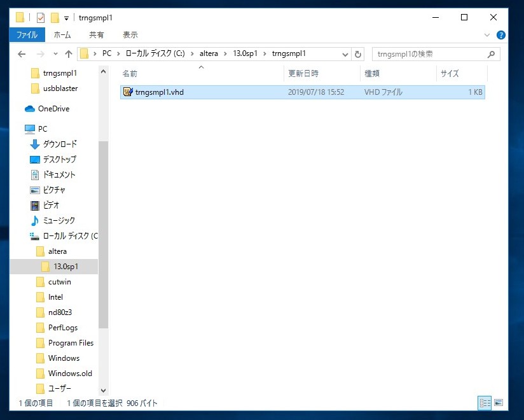Expand the ribbon with the chevron
The image size is (524, 420).
487,35
